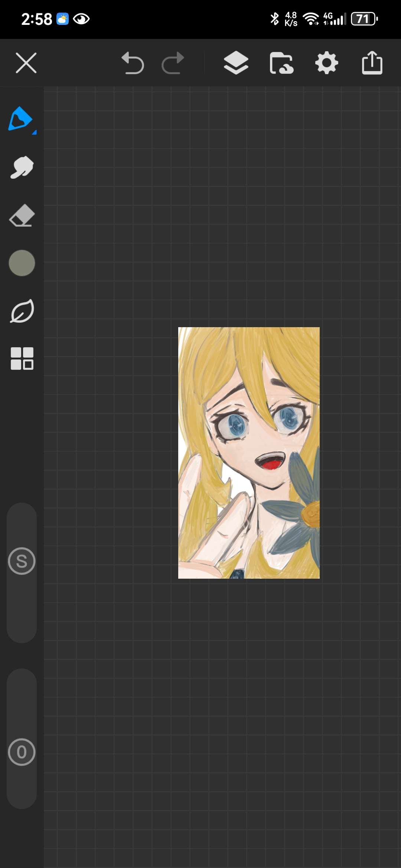
Task: Tap the eye icon in the status bar
Action: (x=81, y=19)
